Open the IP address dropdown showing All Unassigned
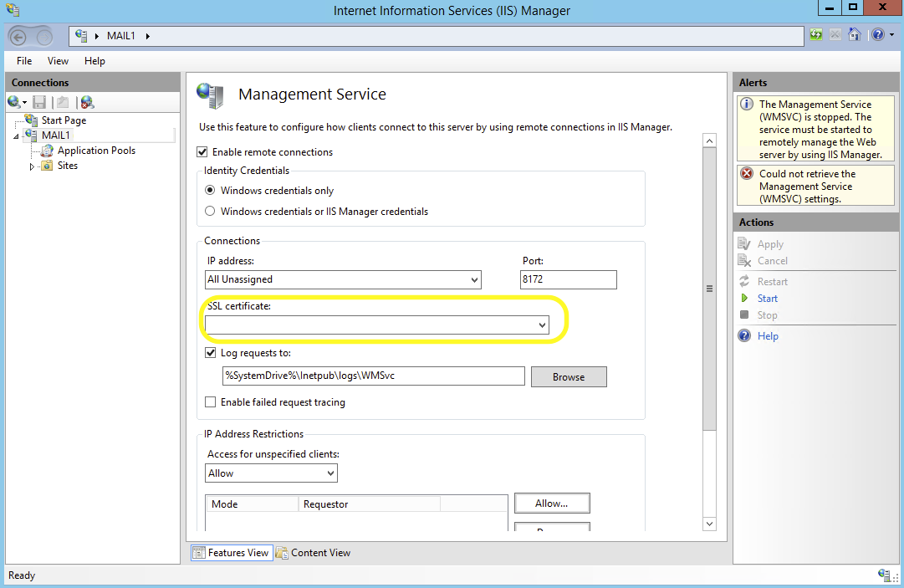The width and height of the screenshot is (904, 588). pos(473,279)
